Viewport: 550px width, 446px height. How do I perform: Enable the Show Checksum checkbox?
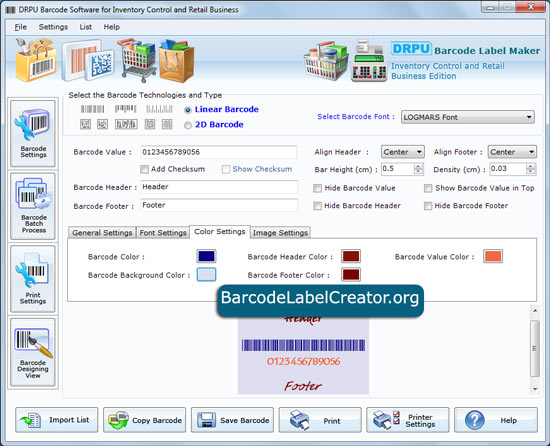(226, 169)
